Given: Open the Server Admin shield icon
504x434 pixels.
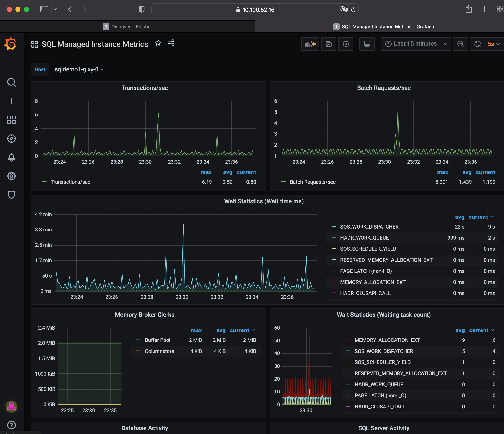Looking at the screenshot, I should 12,195.
